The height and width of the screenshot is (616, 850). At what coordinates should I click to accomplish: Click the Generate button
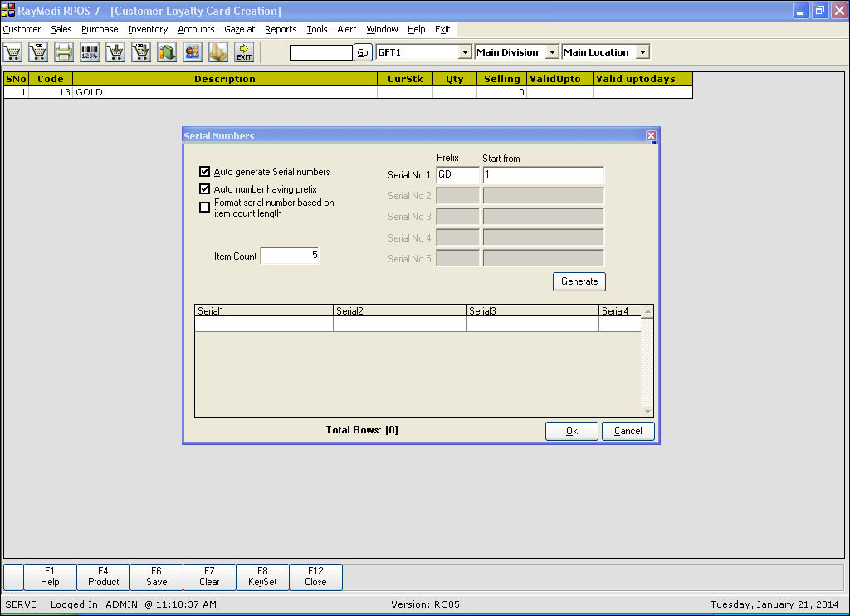pos(579,281)
